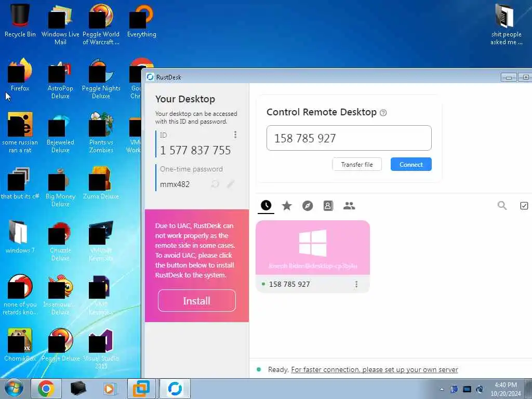Click the Transfer file button
532x399 pixels.
357,164
